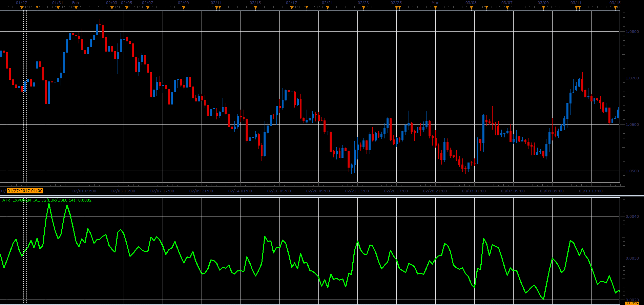The image size is (644, 305).
Task: Click the 1.0800 price axis label
Action: tap(632, 32)
